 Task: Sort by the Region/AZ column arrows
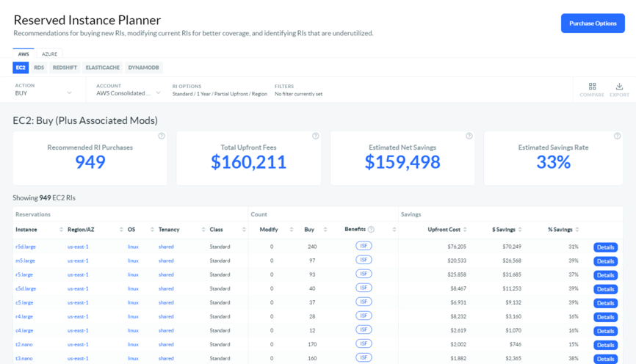click(x=121, y=230)
